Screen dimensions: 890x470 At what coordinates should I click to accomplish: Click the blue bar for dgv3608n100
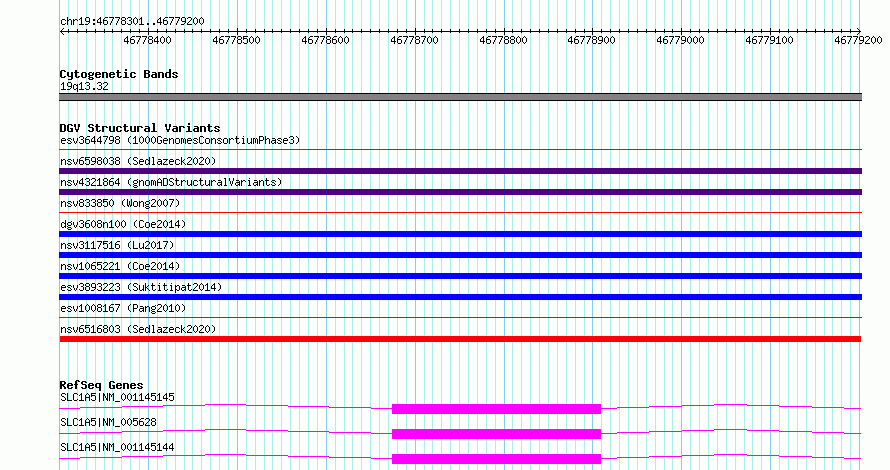pos(460,234)
